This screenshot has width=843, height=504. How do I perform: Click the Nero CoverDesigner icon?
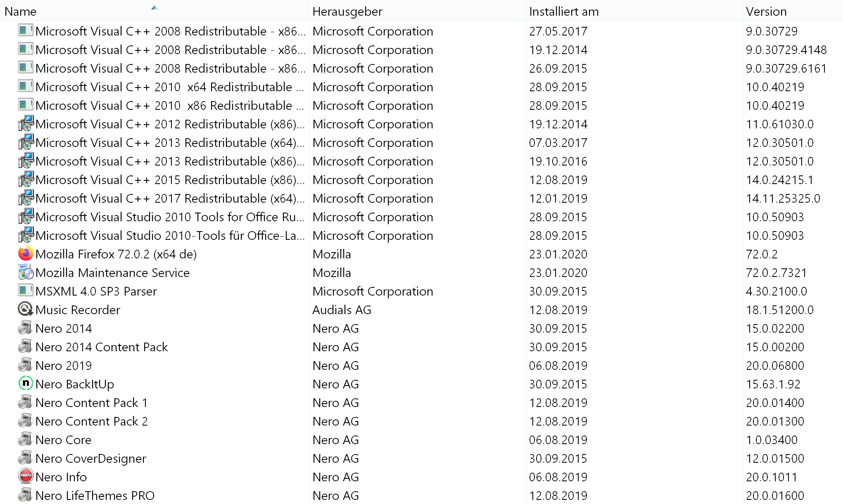point(26,458)
